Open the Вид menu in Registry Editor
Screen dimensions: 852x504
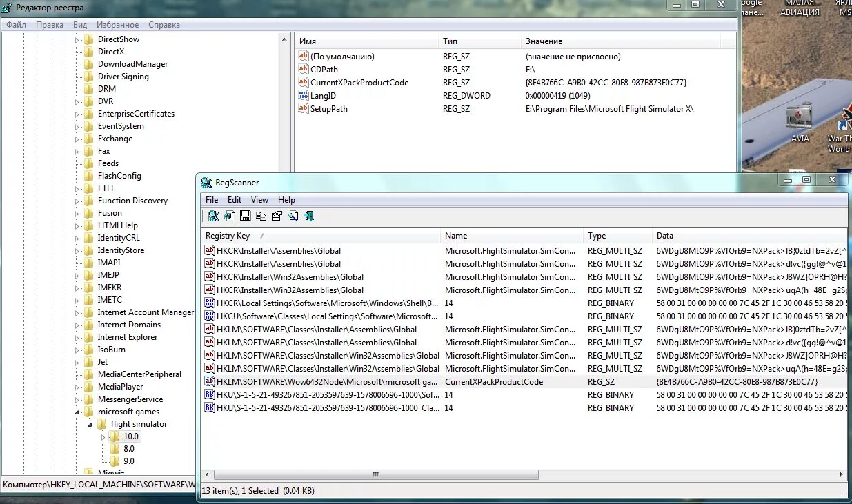pyautogui.click(x=80, y=25)
